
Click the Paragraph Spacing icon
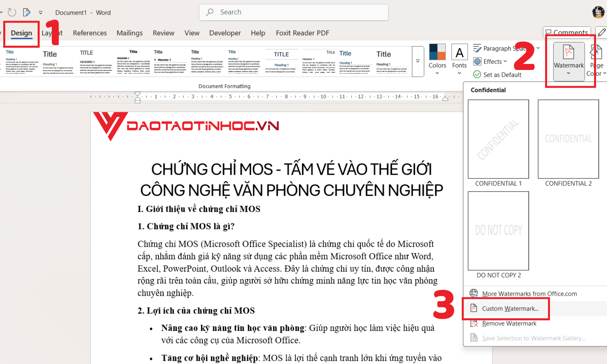pos(478,48)
